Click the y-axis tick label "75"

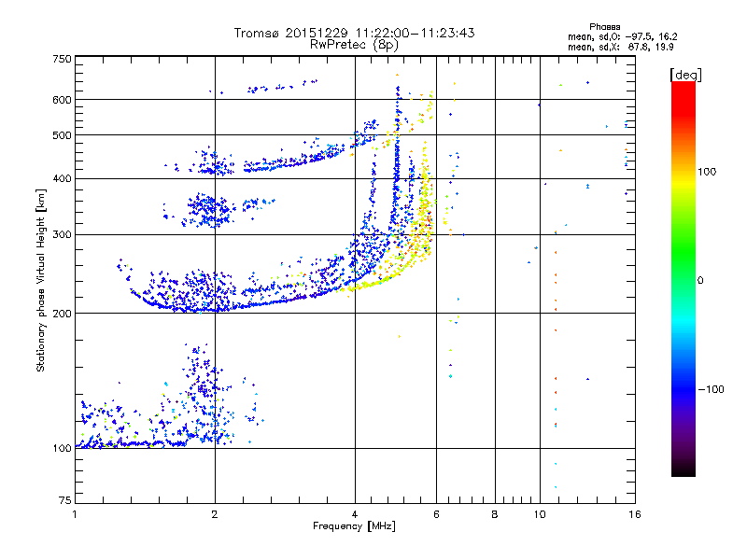[x=65, y=500]
